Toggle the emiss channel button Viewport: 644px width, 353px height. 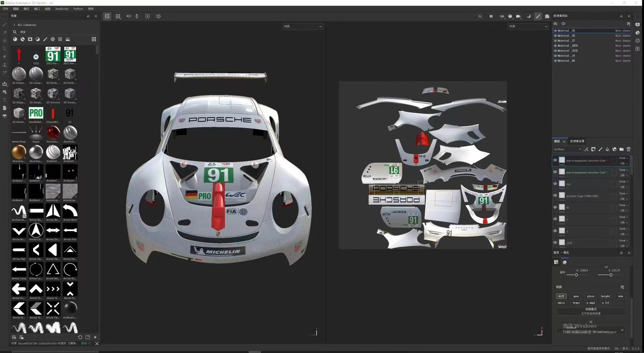pyautogui.click(x=561, y=303)
